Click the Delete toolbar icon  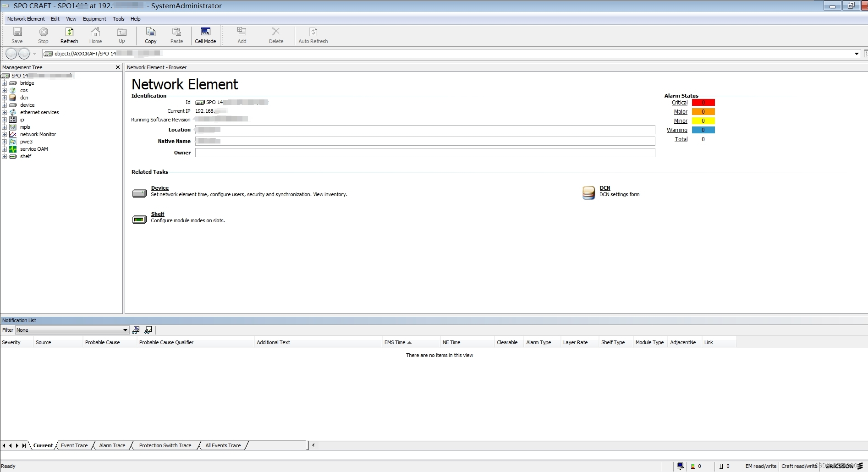[276, 32]
